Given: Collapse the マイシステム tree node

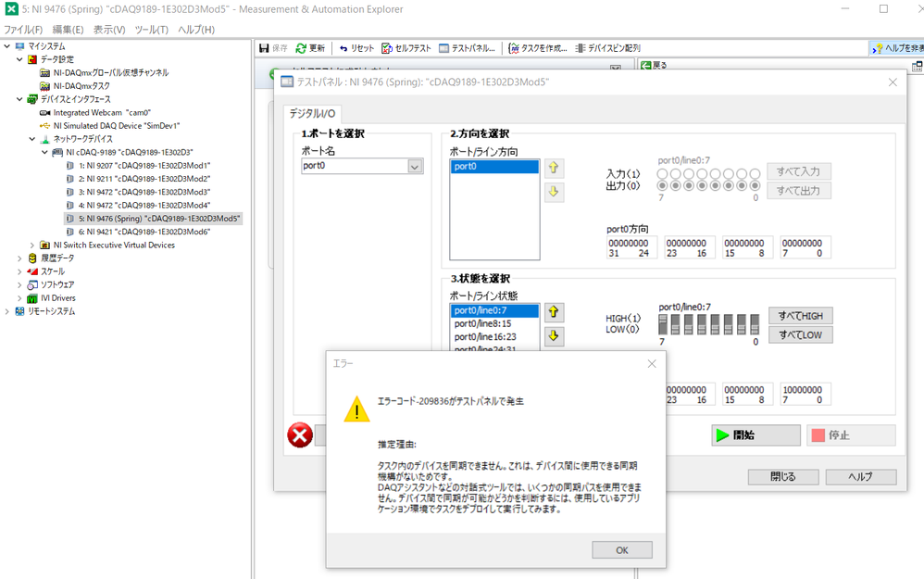Looking at the screenshot, I should point(7,46).
